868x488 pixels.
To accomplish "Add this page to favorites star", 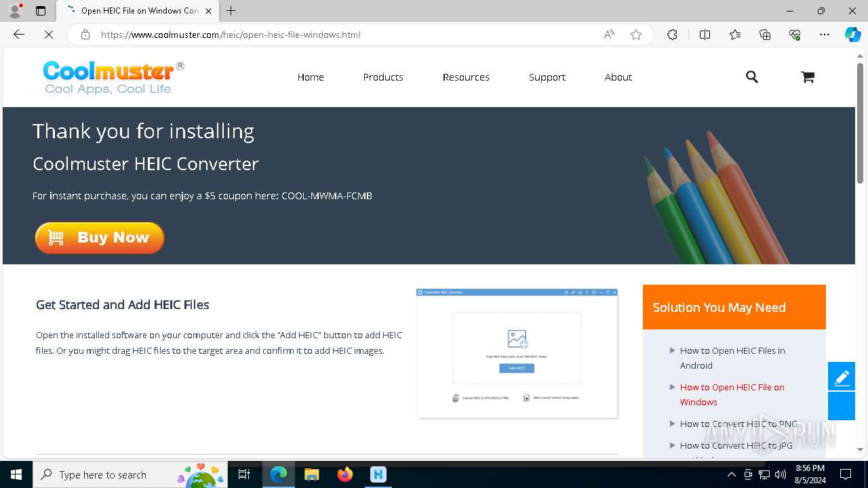I will pos(636,35).
